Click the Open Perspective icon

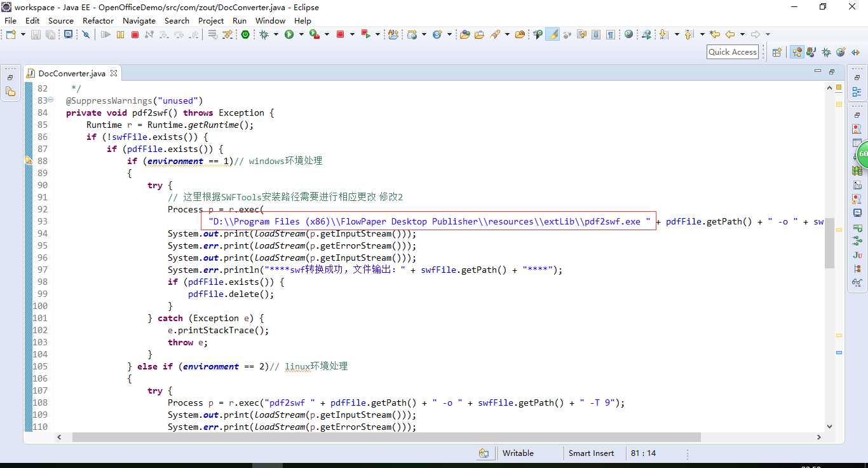tap(776, 53)
